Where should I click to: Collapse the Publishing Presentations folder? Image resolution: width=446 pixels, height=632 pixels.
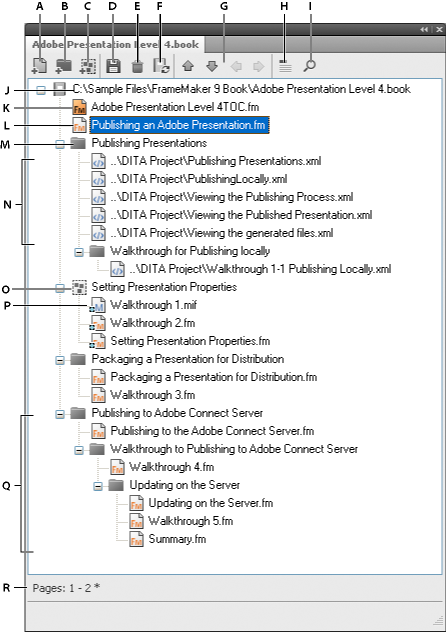click(60, 144)
